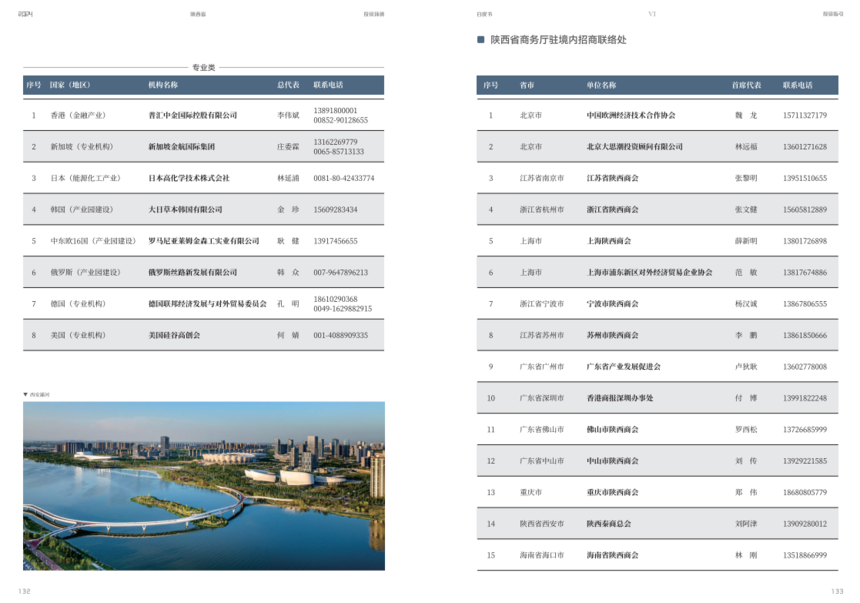Viewport: 860px width, 603px height.
Task: Click the phone number "0081-80-42433774"
Action: click(x=344, y=178)
